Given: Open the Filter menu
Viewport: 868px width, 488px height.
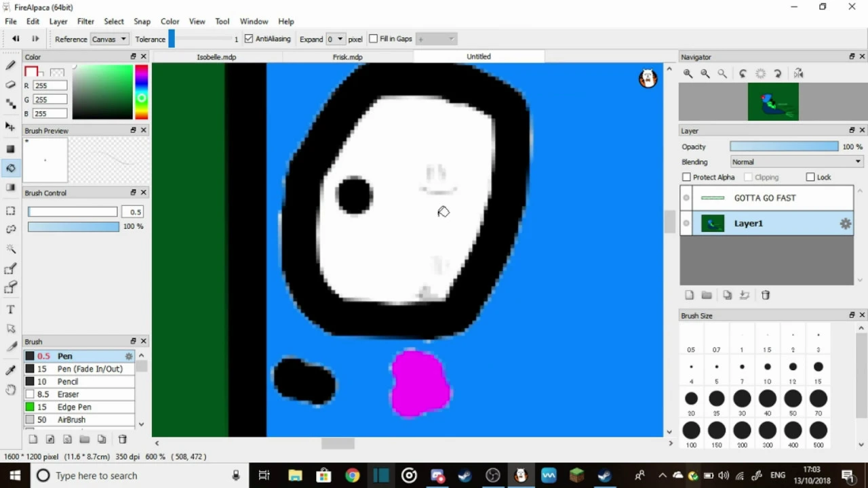Looking at the screenshot, I should tap(85, 21).
